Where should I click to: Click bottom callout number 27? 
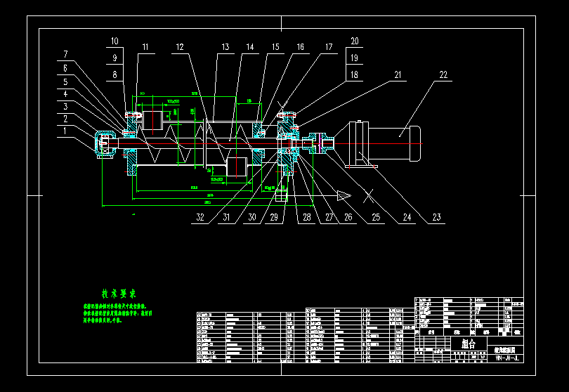(329, 217)
